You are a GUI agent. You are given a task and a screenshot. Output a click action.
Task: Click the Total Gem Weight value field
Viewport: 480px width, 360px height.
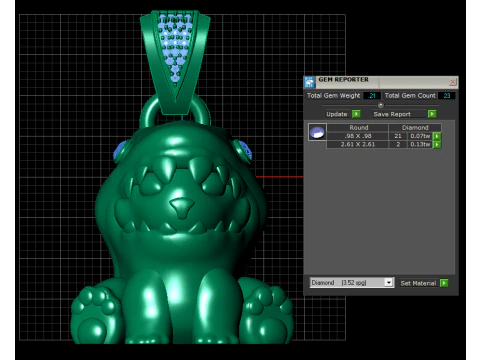(x=372, y=96)
